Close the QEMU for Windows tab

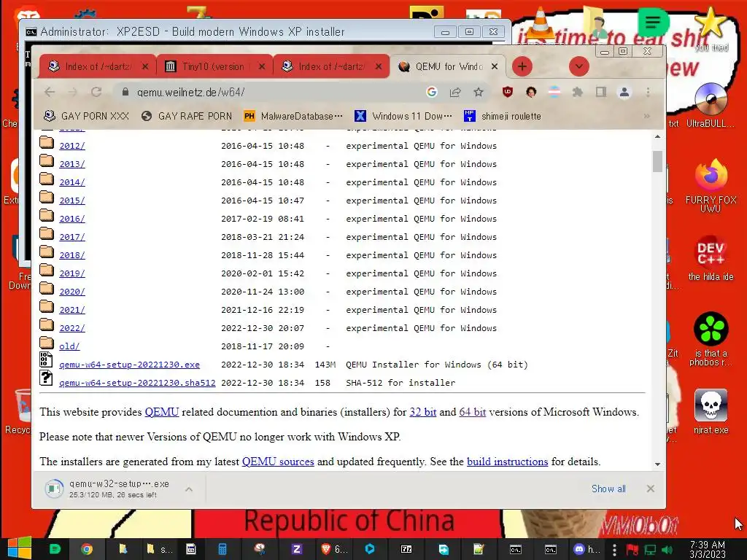point(495,66)
